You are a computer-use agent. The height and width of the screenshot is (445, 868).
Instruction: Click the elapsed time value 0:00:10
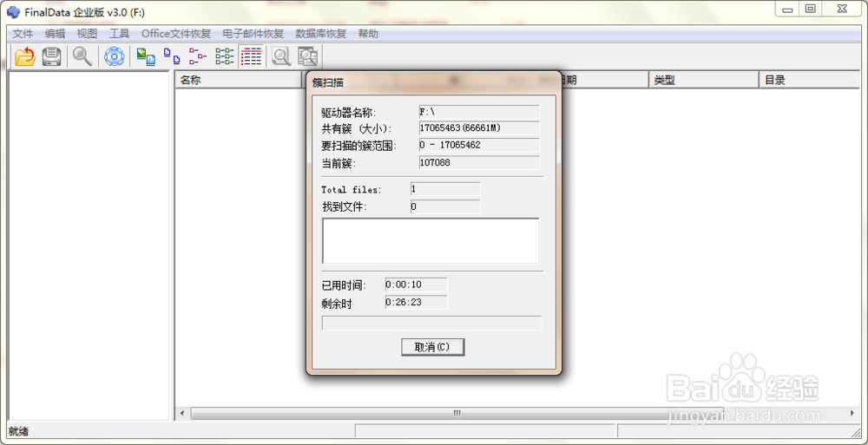416,285
